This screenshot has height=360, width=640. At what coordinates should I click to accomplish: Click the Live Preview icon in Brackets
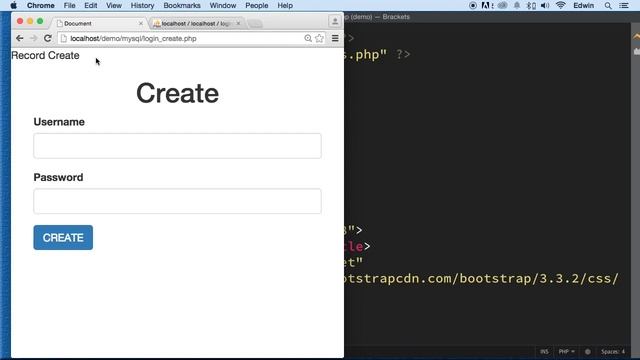tap(636, 37)
